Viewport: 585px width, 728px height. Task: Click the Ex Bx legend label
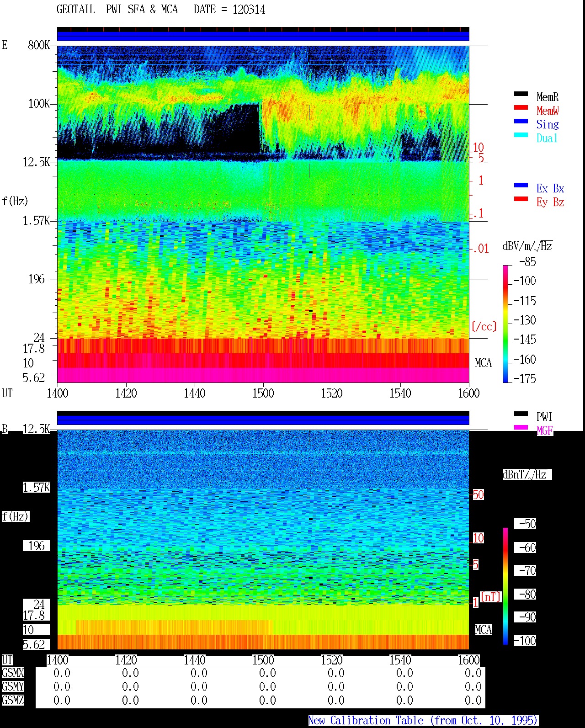point(550,188)
